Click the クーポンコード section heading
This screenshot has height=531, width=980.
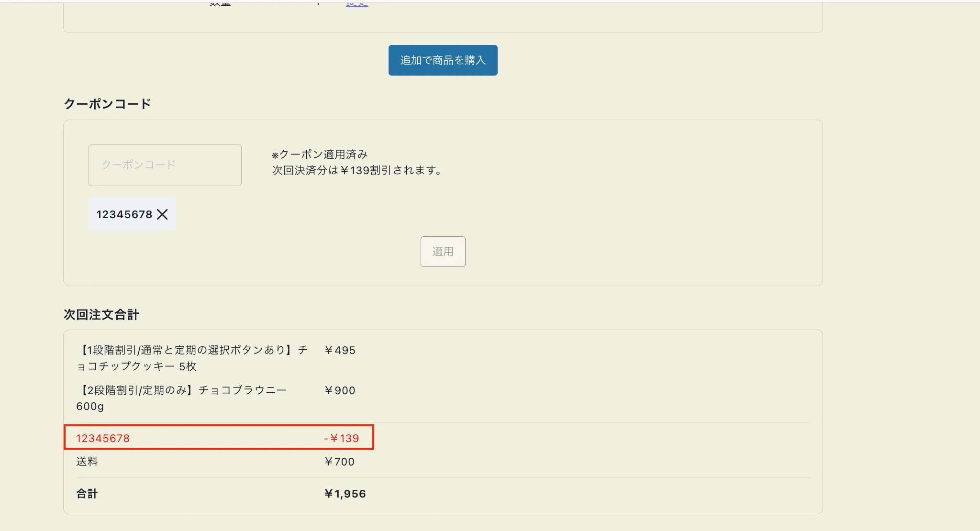(x=107, y=104)
